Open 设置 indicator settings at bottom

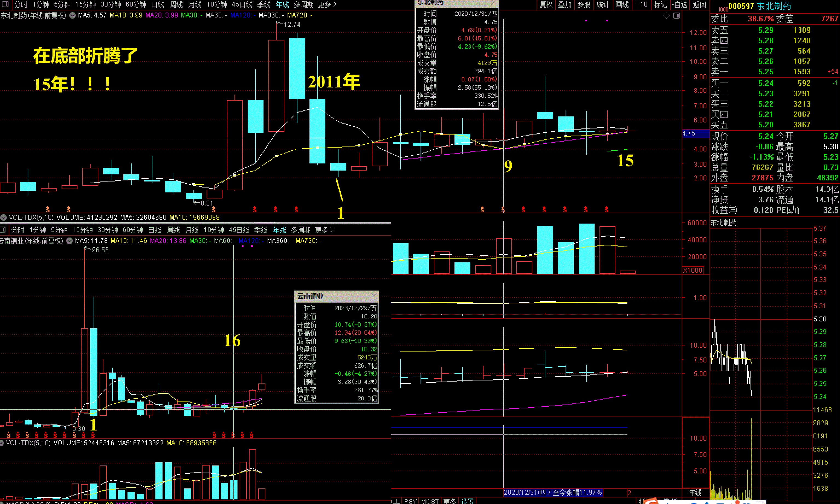click(x=467, y=501)
